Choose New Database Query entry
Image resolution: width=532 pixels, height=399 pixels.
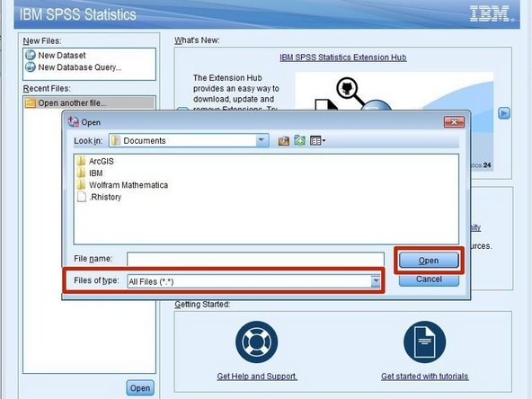coord(80,67)
